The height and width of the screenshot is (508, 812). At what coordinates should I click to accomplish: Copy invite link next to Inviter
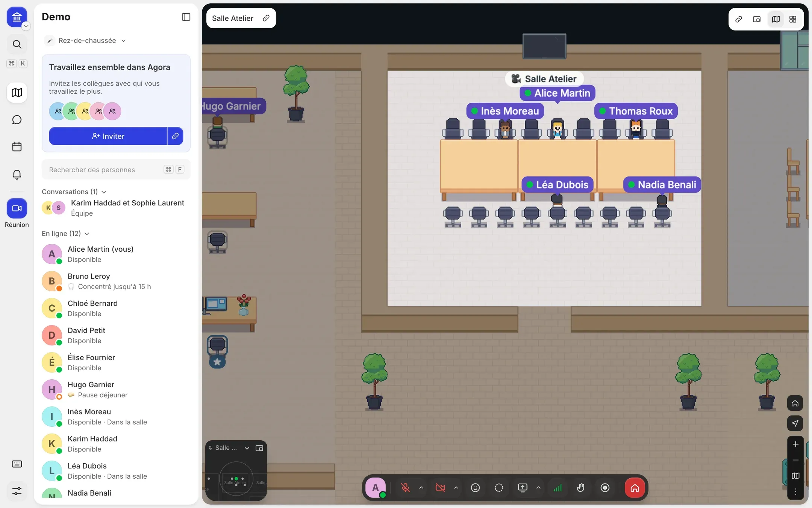click(176, 136)
